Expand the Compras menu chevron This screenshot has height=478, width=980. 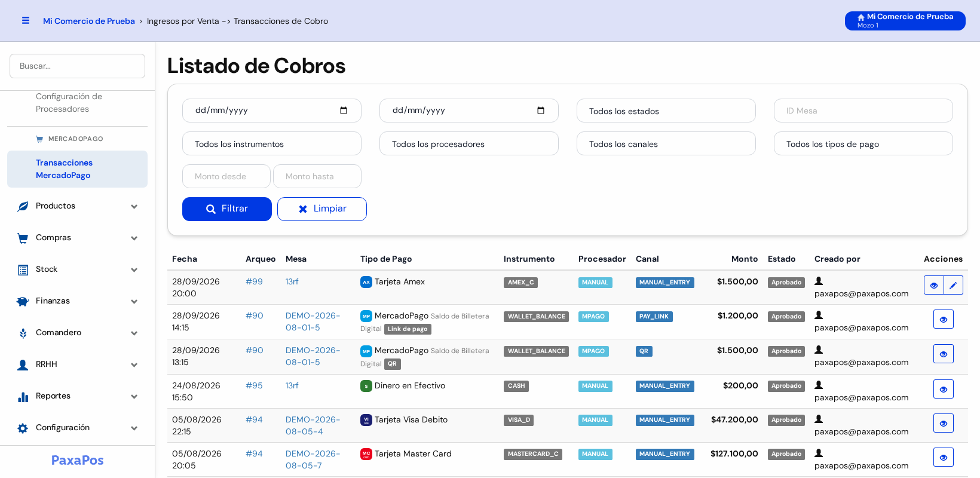(134, 238)
